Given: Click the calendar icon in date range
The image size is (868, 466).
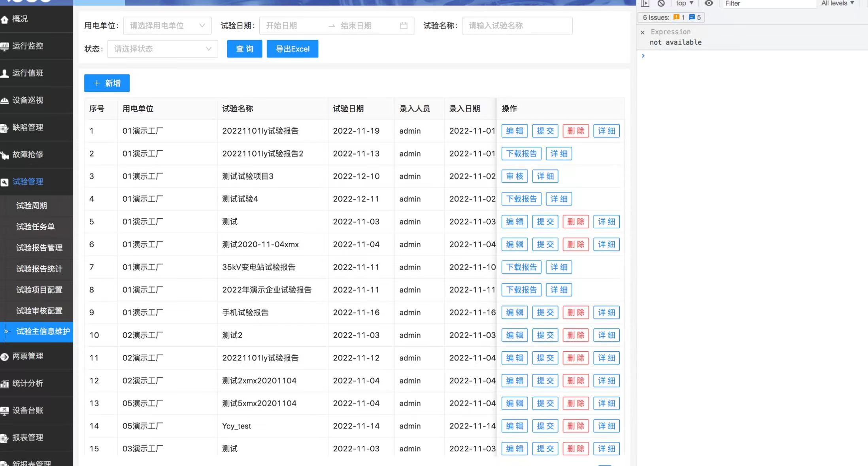Looking at the screenshot, I should [x=404, y=26].
